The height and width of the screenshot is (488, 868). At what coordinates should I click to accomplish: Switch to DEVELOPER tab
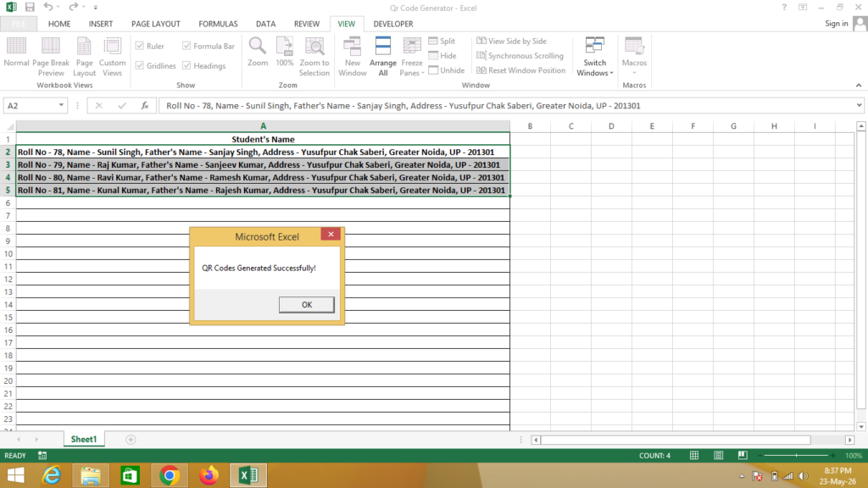tap(393, 24)
